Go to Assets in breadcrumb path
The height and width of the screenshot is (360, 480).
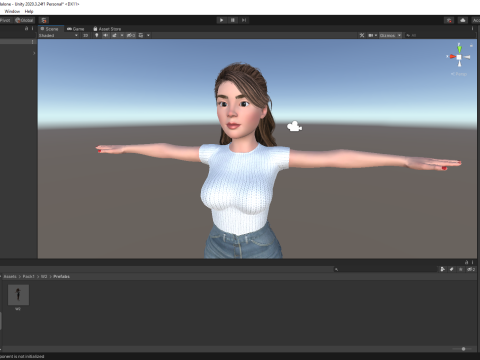tap(10, 277)
